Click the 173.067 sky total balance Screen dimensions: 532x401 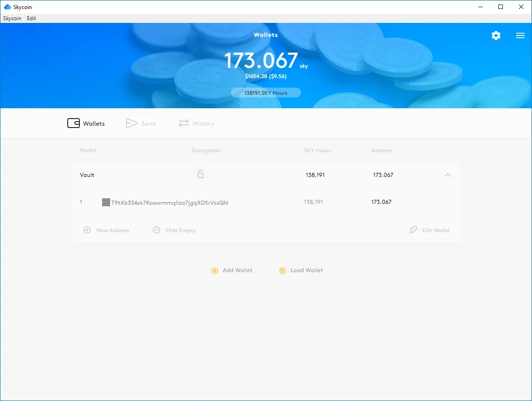click(266, 61)
